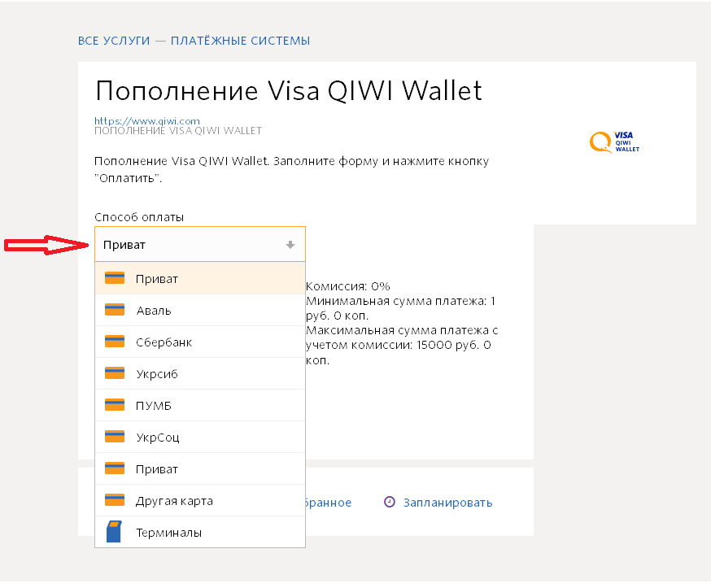Click the card icon next to Аваль
Image resolution: width=711 pixels, height=588 pixels.
pyautogui.click(x=115, y=310)
